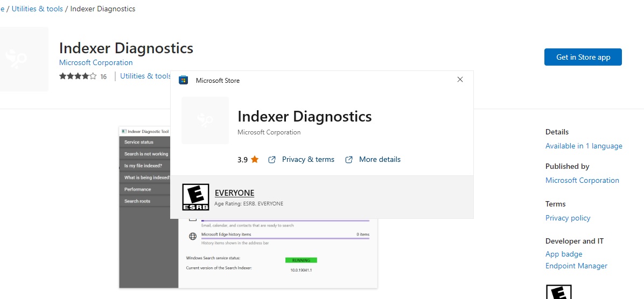Click the ESRB badge at page bottom right
The height and width of the screenshot is (299, 644).
(x=558, y=292)
